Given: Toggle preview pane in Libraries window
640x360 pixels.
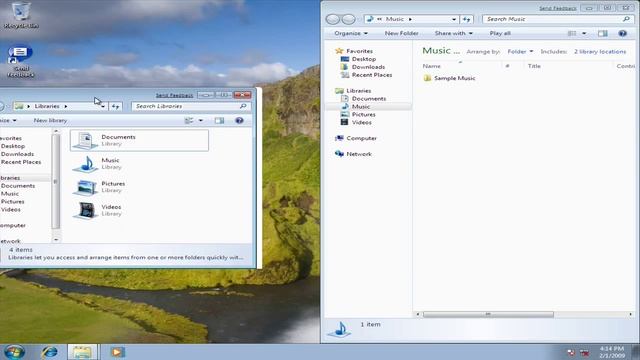Looking at the screenshot, I should pos(219,120).
